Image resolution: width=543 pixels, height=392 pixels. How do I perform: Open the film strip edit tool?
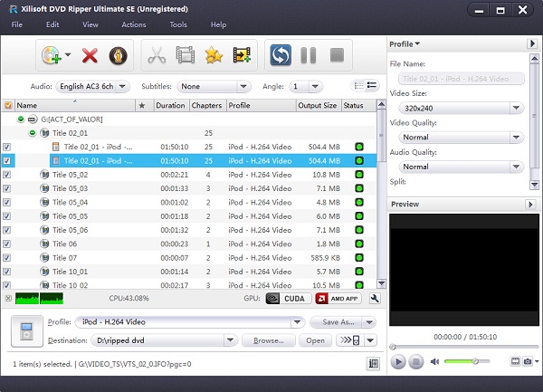pos(186,55)
